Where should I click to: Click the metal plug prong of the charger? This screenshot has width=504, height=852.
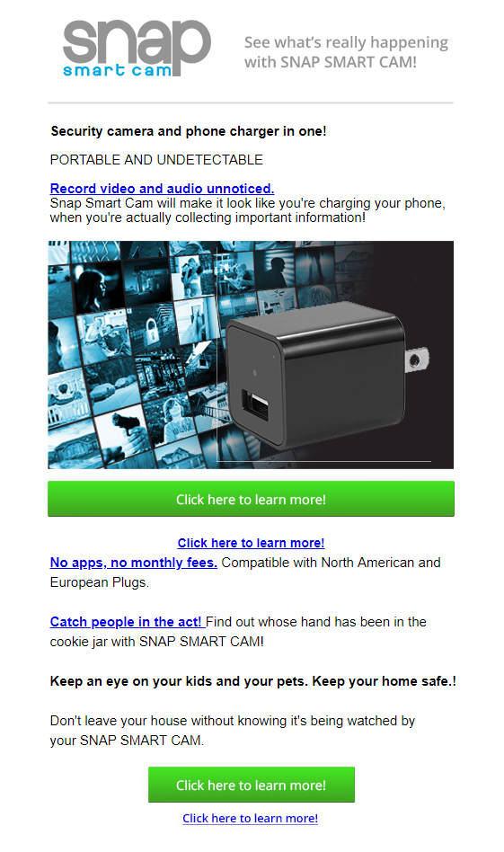(416, 359)
